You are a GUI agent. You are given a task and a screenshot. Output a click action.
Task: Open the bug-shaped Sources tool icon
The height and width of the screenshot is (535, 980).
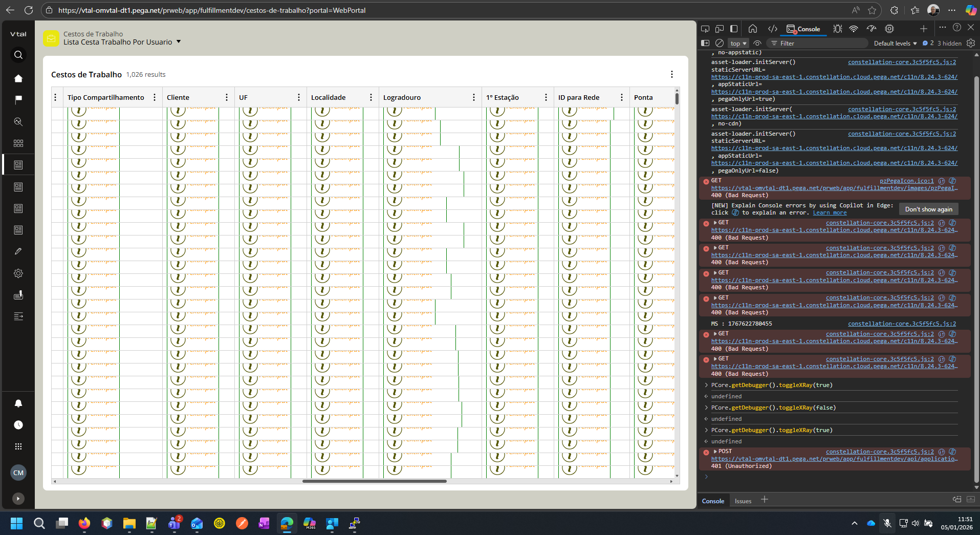coord(837,29)
